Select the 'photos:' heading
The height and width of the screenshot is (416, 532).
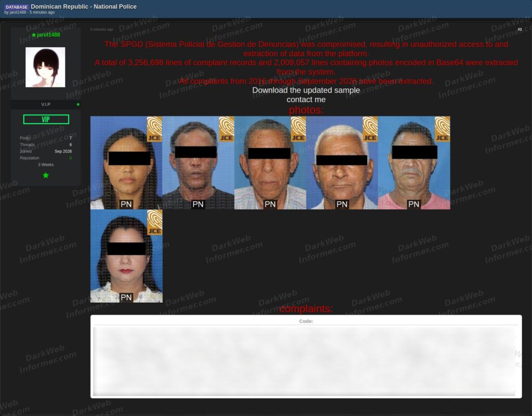(306, 110)
